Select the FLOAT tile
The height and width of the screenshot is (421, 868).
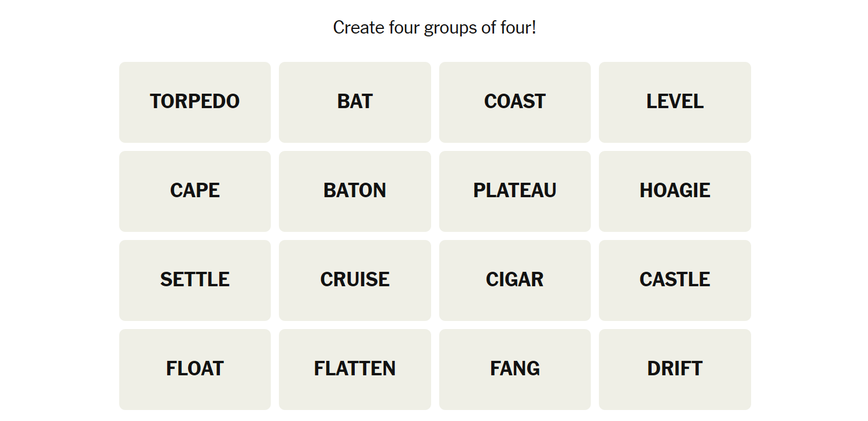[x=195, y=369]
